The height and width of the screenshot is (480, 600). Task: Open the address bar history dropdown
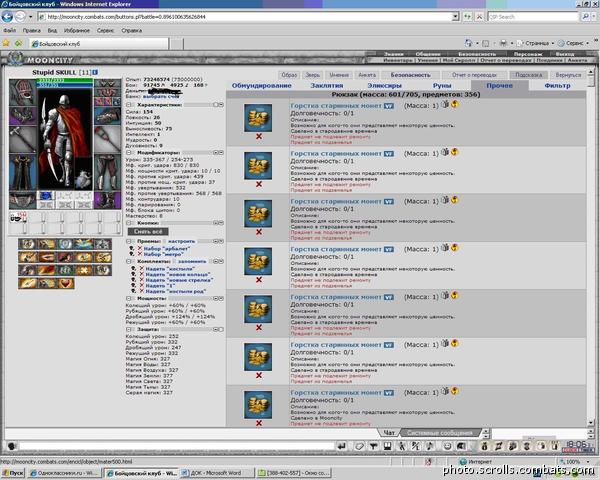455,17
